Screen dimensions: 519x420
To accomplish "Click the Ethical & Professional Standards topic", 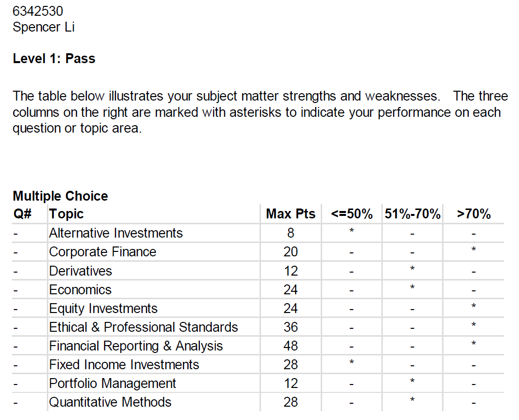I will click(143, 327).
